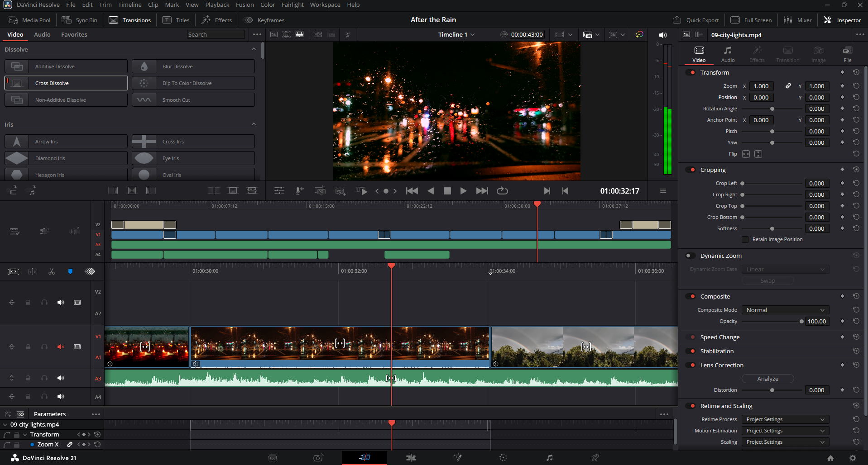Open the Fusion page icon
Image resolution: width=868 pixels, height=465 pixels.
457,458
